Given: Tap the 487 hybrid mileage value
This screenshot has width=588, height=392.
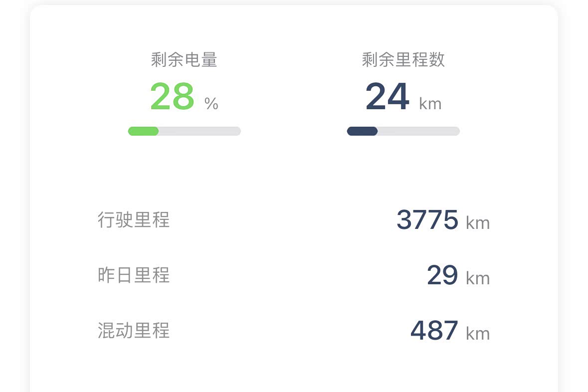Looking at the screenshot, I should pos(434,330).
